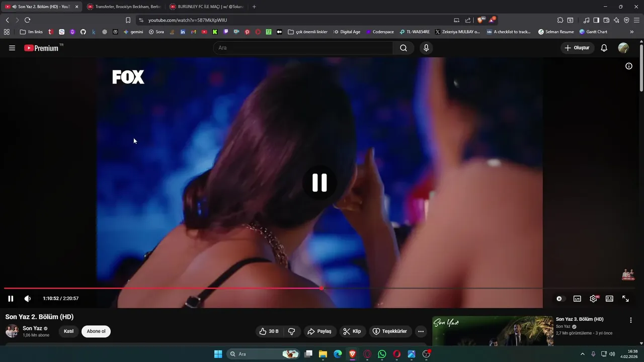Bookmark this page icon
The image size is (644, 362).
point(128,20)
